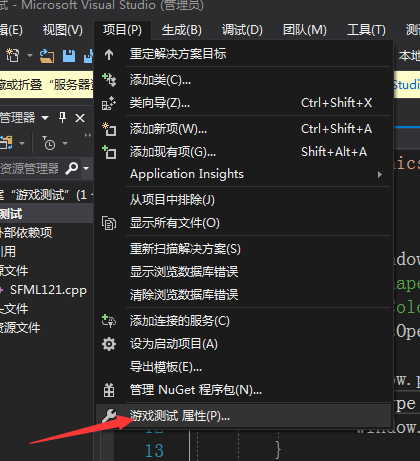Click the open file folder icon

tap(47, 56)
